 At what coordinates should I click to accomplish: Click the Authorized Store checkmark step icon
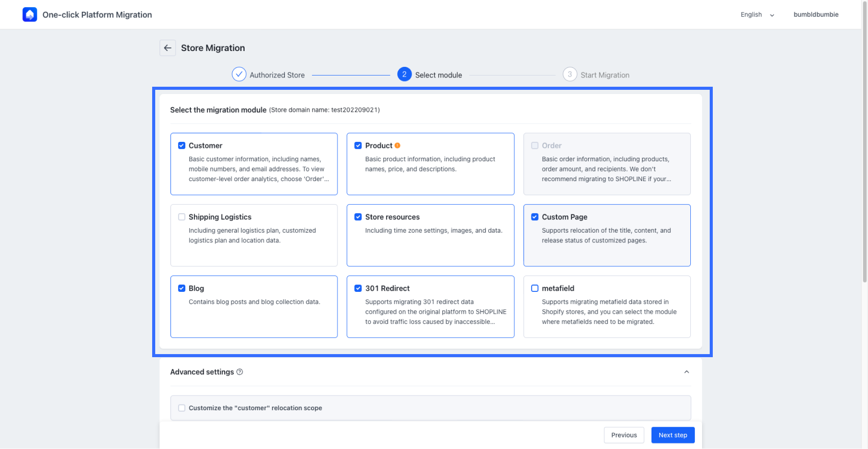[x=239, y=74]
